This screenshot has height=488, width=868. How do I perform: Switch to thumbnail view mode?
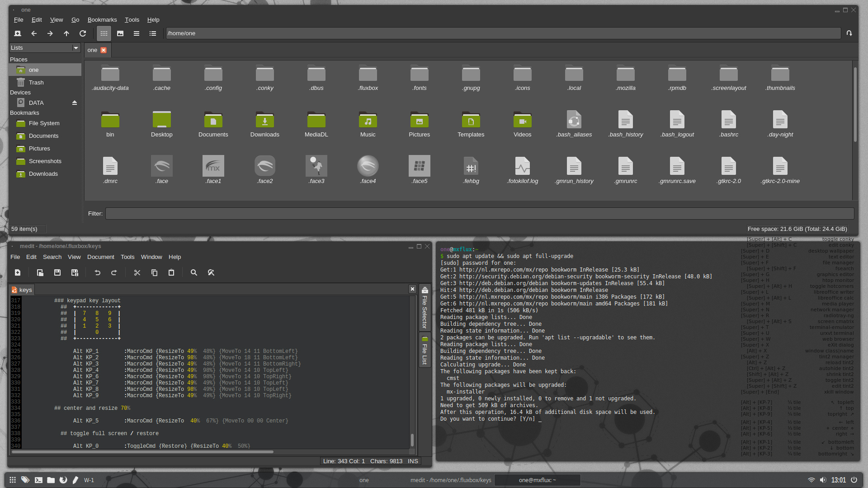pos(120,33)
